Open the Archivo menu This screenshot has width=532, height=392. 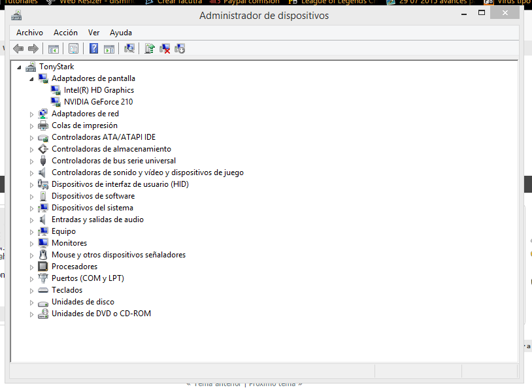click(x=30, y=33)
